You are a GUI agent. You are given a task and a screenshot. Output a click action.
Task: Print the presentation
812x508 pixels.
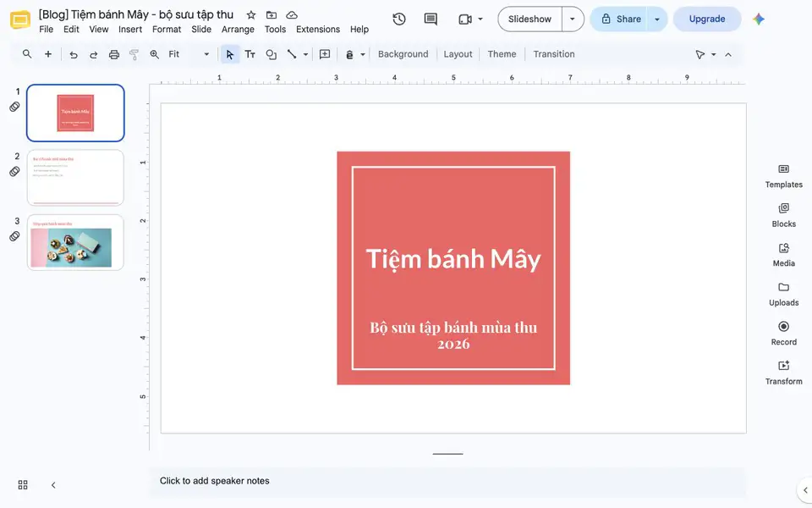114,54
